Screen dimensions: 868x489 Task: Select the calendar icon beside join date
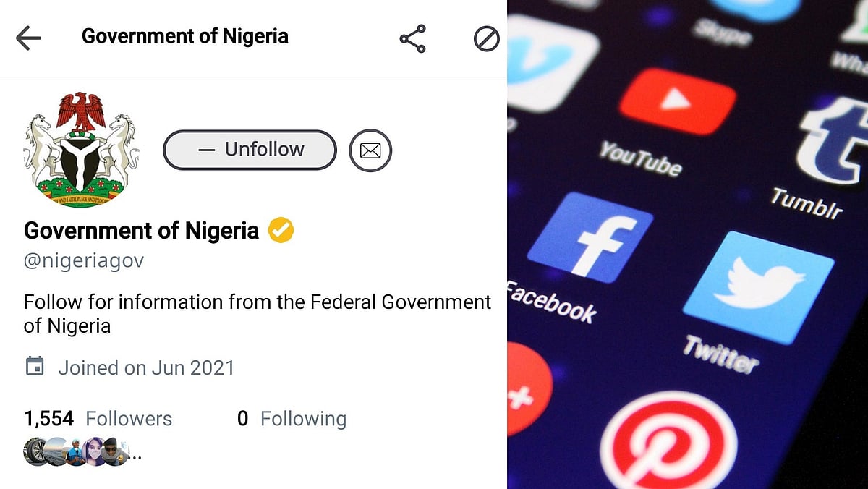coord(35,367)
